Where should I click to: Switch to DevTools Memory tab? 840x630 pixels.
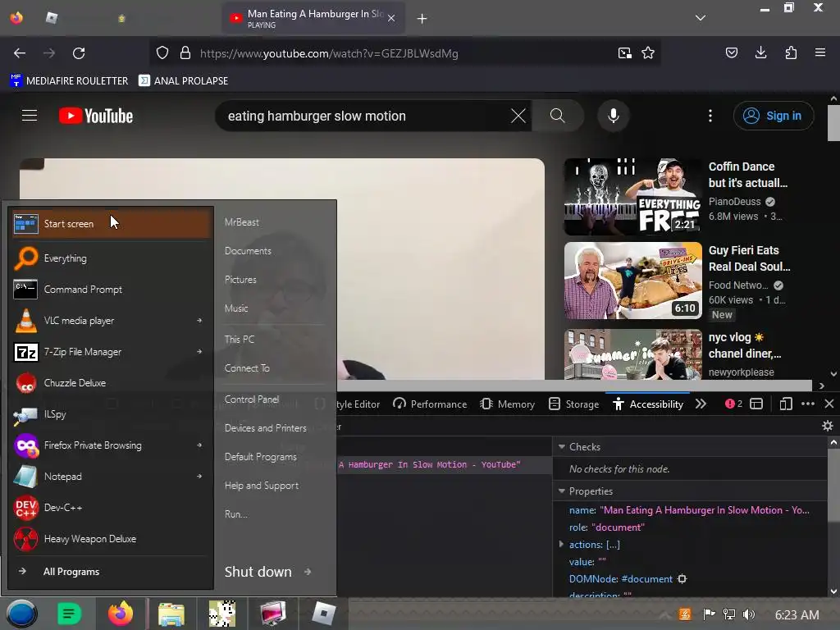point(507,404)
